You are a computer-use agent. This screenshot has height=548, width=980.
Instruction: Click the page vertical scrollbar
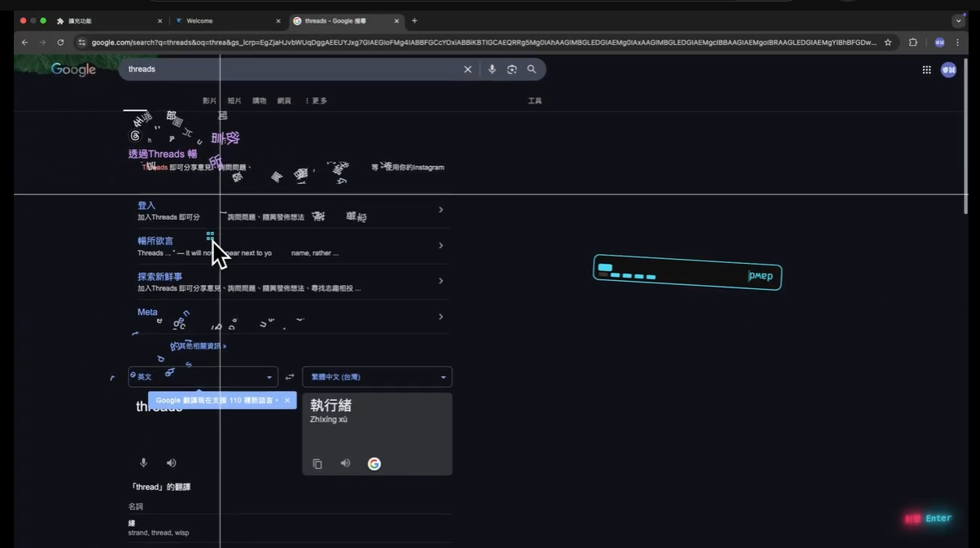[966, 134]
